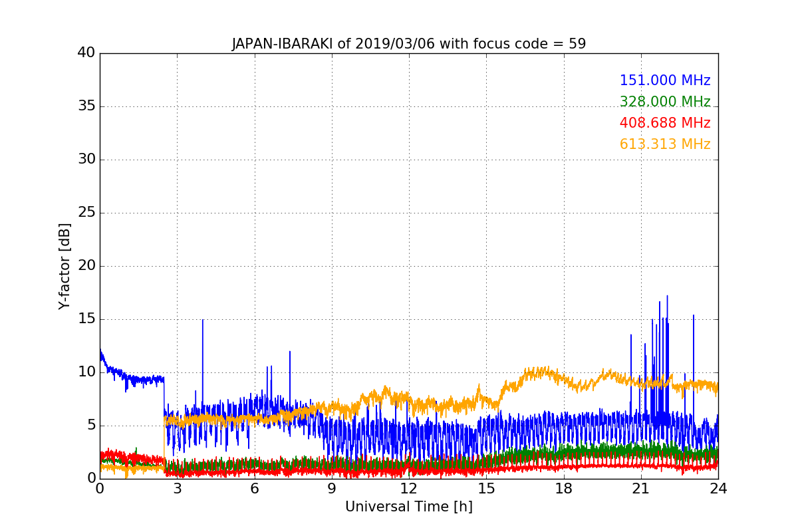Image resolution: width=798 pixels, height=532 pixels.
Task: Click the 'Universal Time [h]' axis label
Action: click(x=409, y=507)
